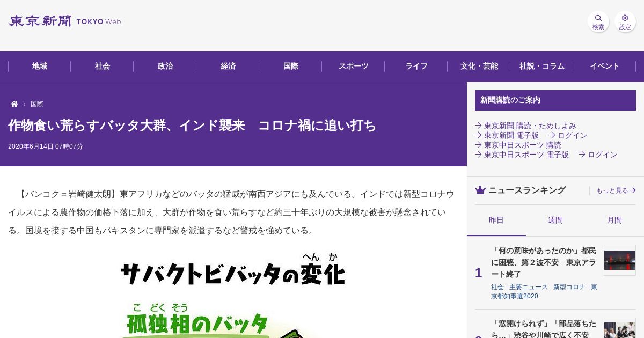Click ログイン next to 東京中日スポーツ 電子版
644x338 pixels.
click(598, 155)
